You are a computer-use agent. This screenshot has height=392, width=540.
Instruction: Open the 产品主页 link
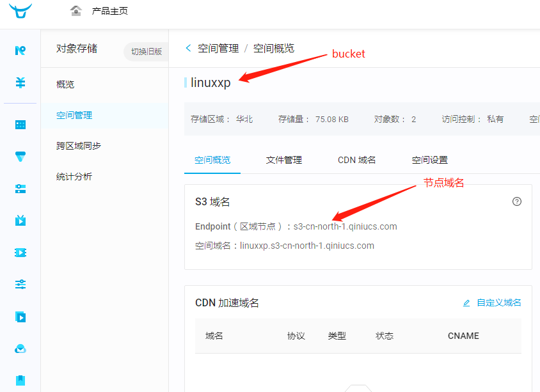[109, 11]
